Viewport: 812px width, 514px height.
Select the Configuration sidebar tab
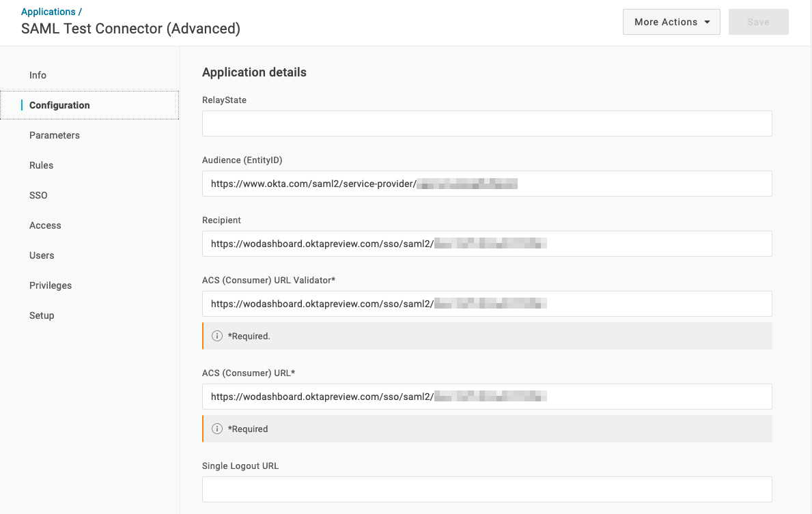click(x=59, y=105)
